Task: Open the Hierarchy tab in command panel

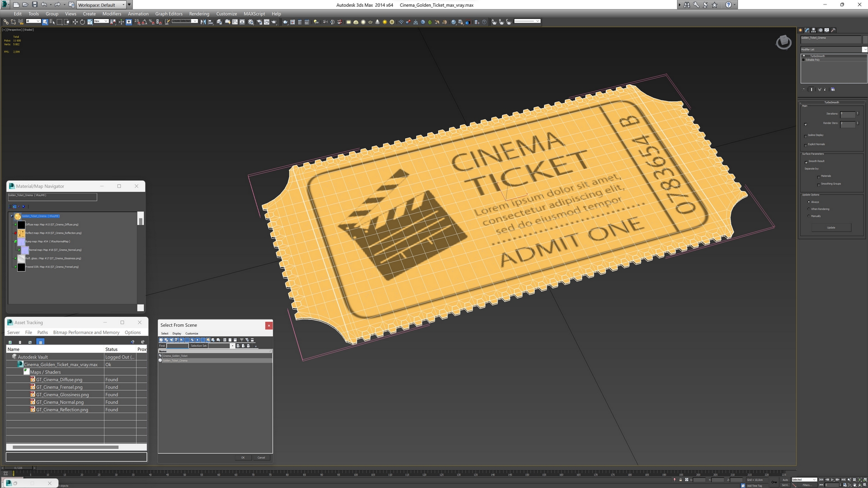Action: (x=814, y=30)
